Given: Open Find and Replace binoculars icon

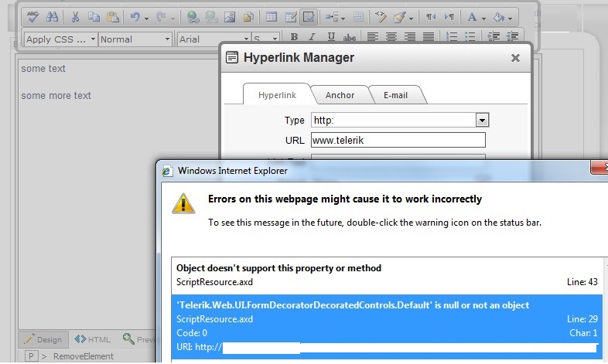Looking at the screenshot, I should [x=52, y=17].
